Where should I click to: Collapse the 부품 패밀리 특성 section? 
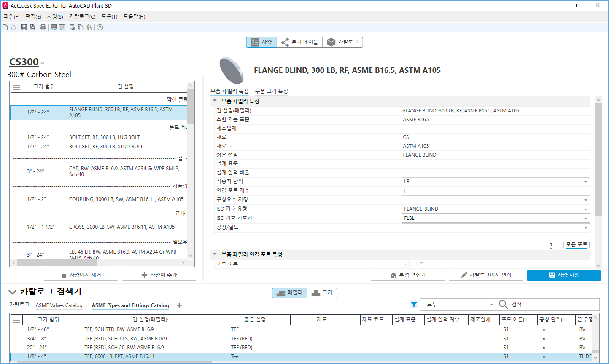point(215,101)
